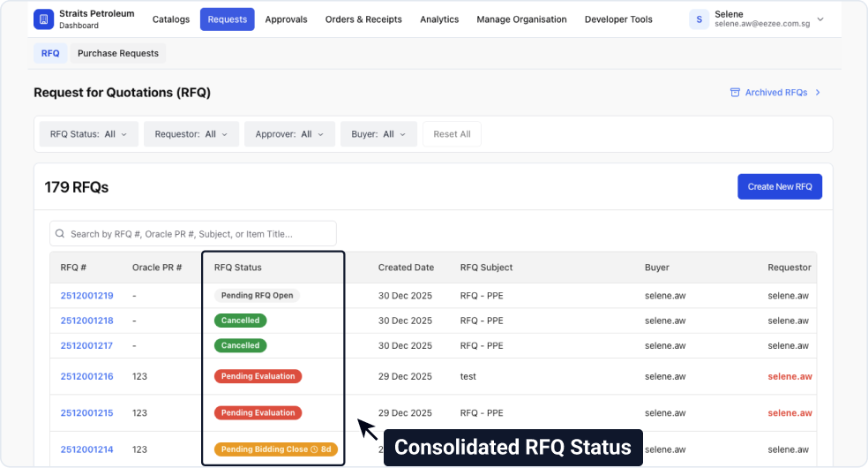Screen dimensions: 868x468
Task: Click the buyer selene.aw in row 2512001217
Action: [x=665, y=345]
